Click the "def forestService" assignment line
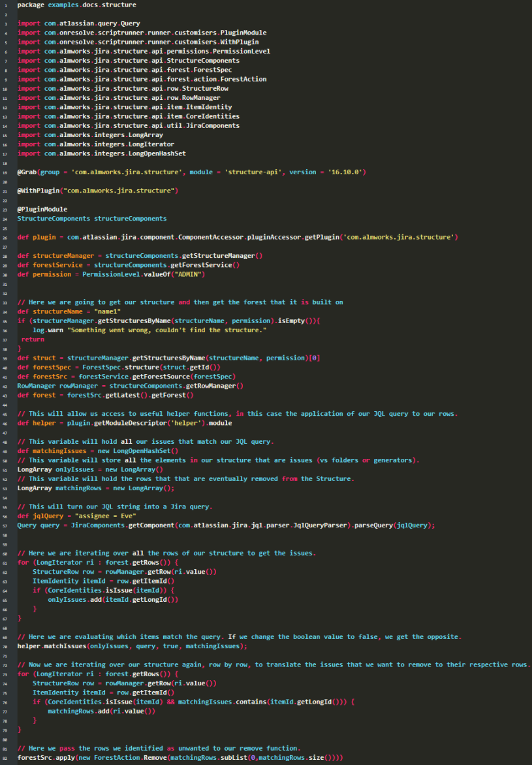Viewport: 532px width, 765px height. (x=129, y=265)
